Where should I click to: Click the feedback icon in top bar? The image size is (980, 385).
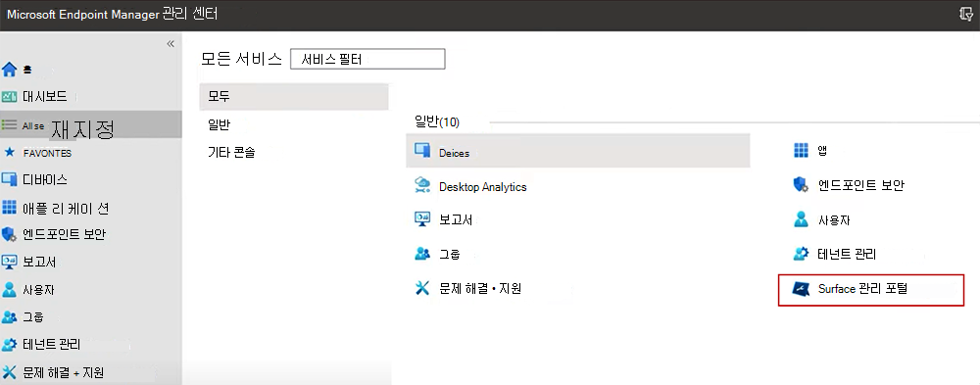tap(965, 15)
